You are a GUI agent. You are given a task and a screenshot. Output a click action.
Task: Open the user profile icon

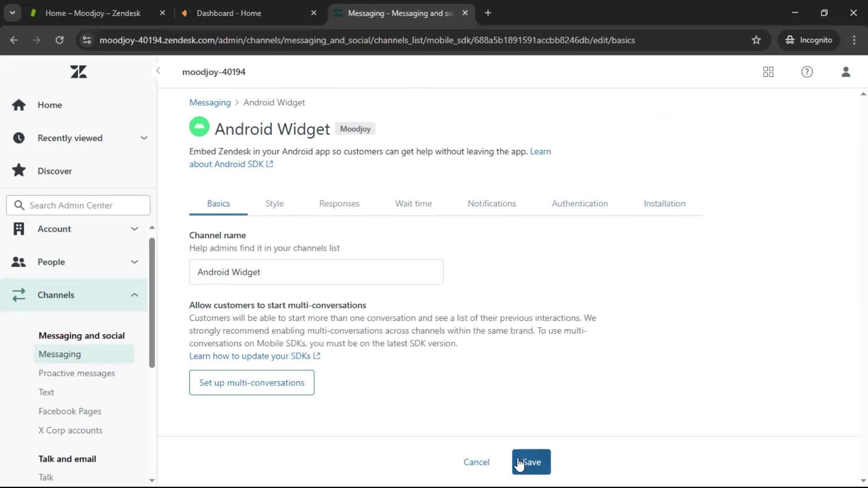pyautogui.click(x=845, y=72)
